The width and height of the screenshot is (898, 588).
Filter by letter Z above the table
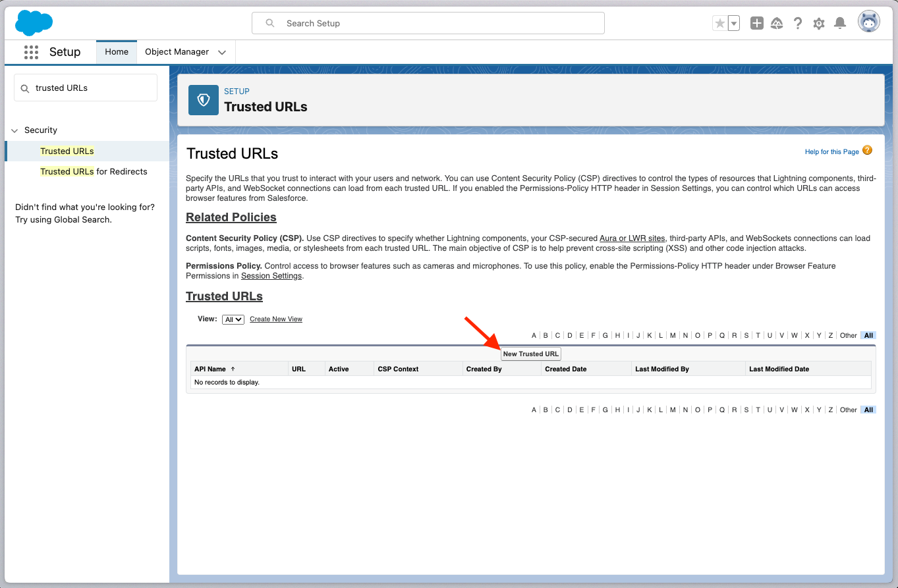coord(831,336)
